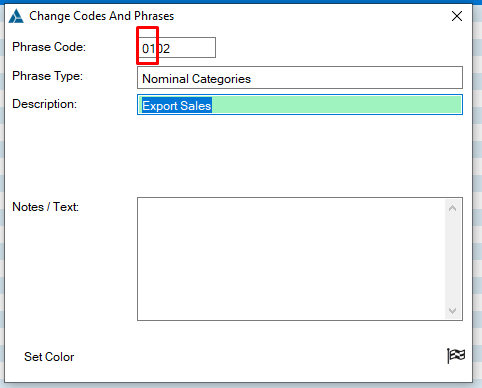Image resolution: width=482 pixels, height=388 pixels.
Task: Click the Description label
Action: point(44,104)
